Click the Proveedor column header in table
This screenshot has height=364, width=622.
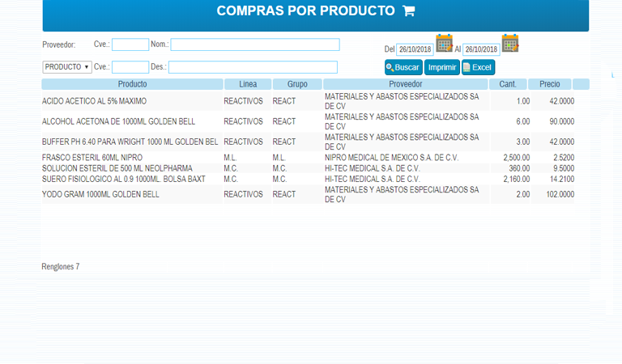405,84
